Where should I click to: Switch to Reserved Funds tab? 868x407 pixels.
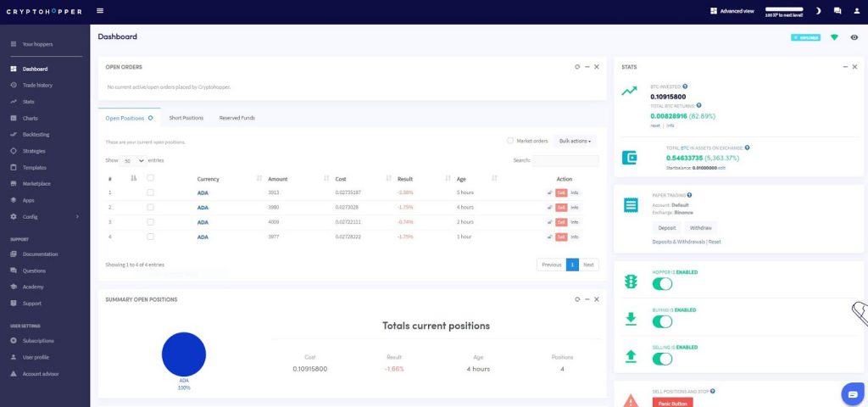tap(237, 118)
